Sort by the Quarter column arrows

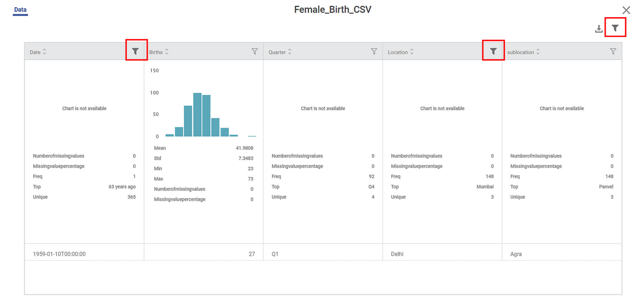[290, 52]
